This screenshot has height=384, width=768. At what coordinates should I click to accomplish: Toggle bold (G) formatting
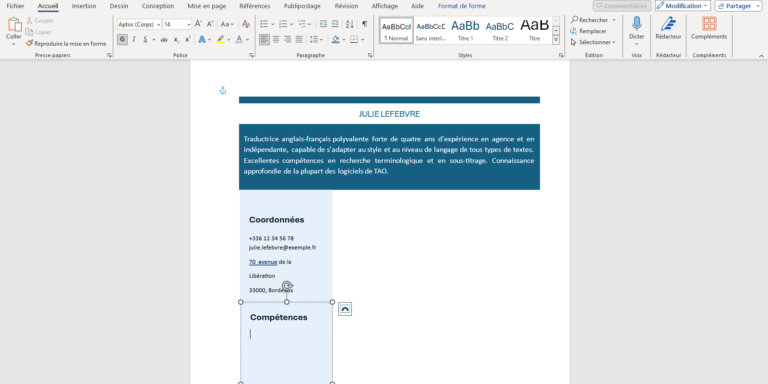(122, 40)
